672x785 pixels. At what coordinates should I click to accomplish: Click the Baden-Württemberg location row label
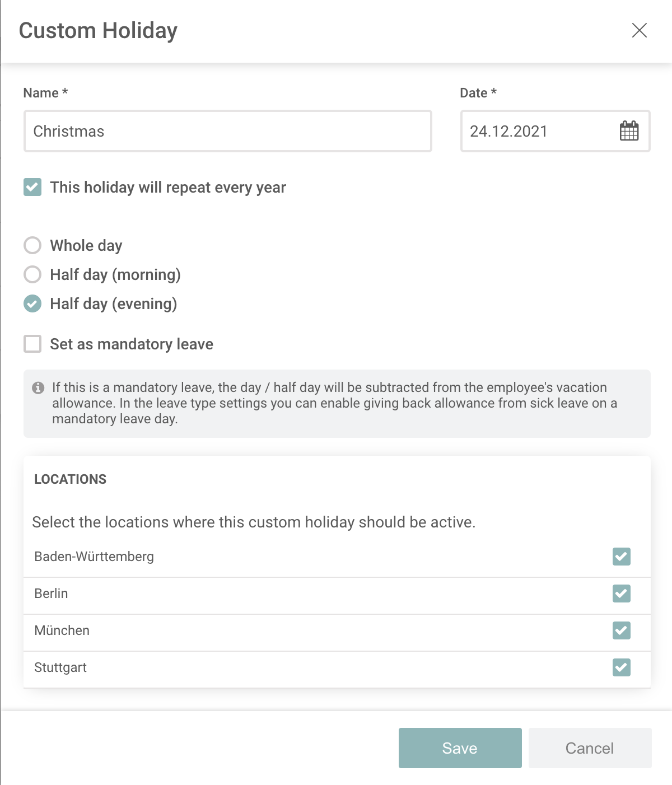[x=94, y=557]
